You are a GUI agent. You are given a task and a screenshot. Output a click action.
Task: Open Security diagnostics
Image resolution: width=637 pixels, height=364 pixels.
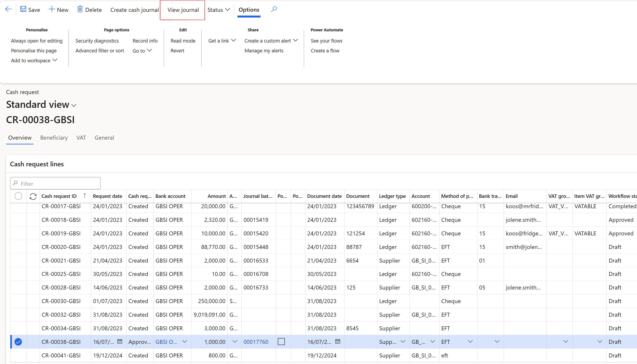pyautogui.click(x=97, y=41)
